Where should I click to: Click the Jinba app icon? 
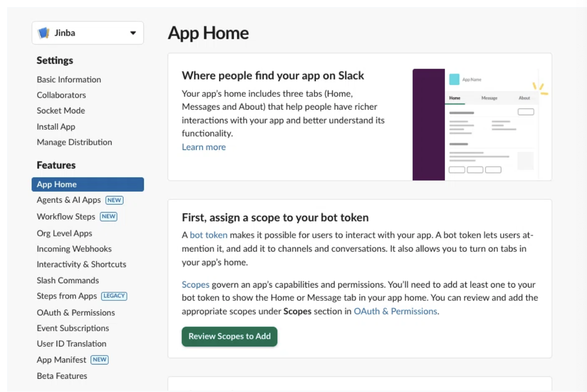44,33
